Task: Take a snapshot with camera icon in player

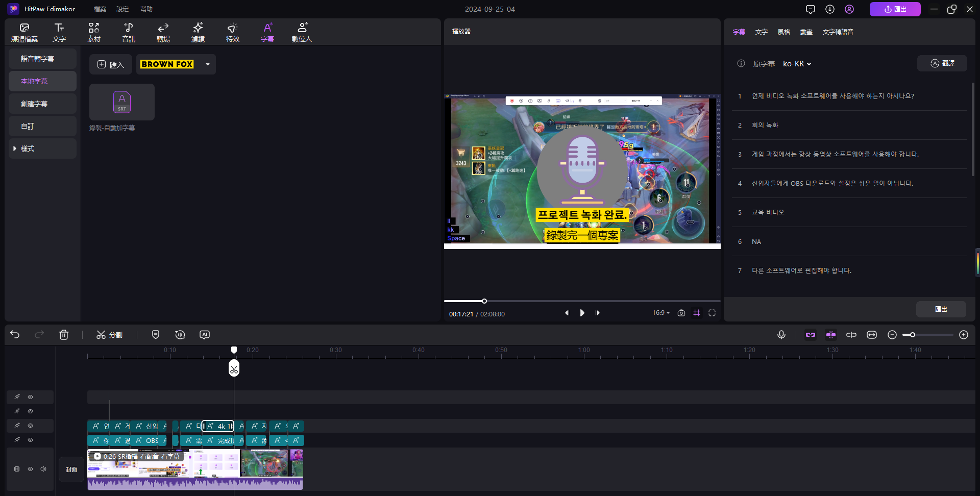Action: click(x=681, y=313)
